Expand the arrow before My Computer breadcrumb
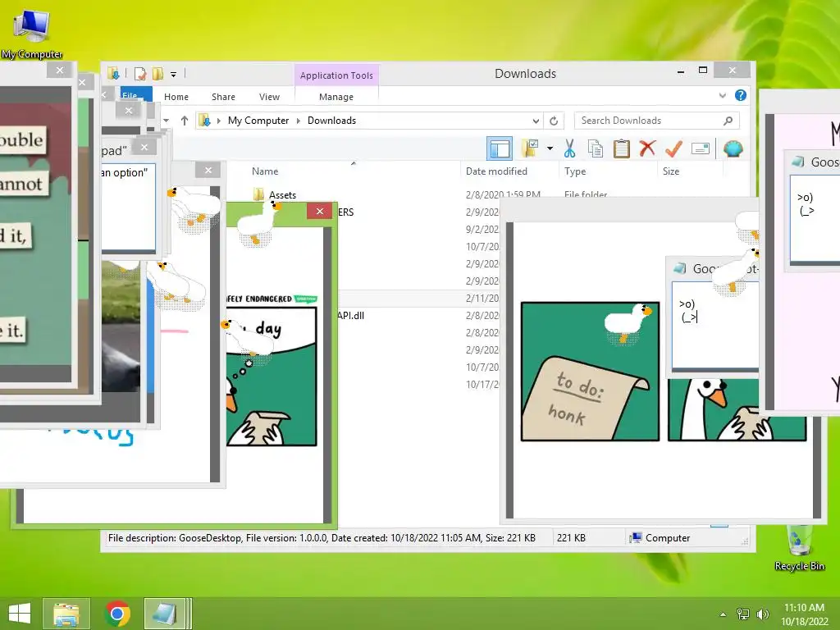Screen dimensions: 840x630 pyautogui.click(x=218, y=121)
